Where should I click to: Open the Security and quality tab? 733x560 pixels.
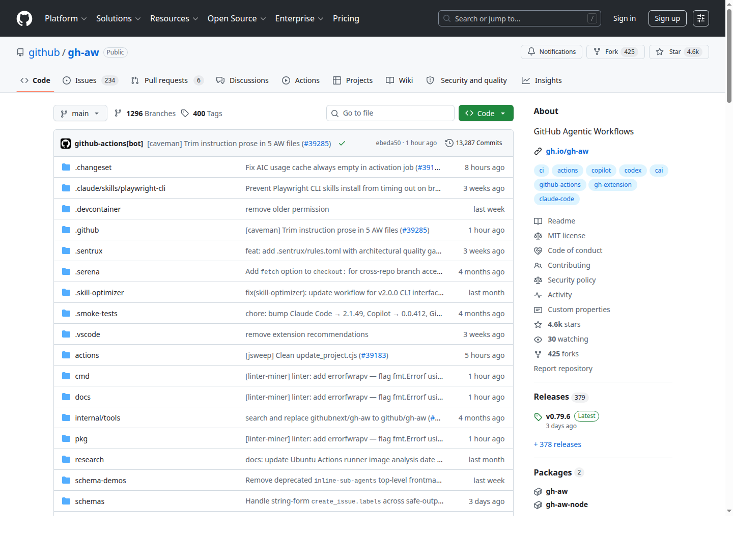(467, 80)
